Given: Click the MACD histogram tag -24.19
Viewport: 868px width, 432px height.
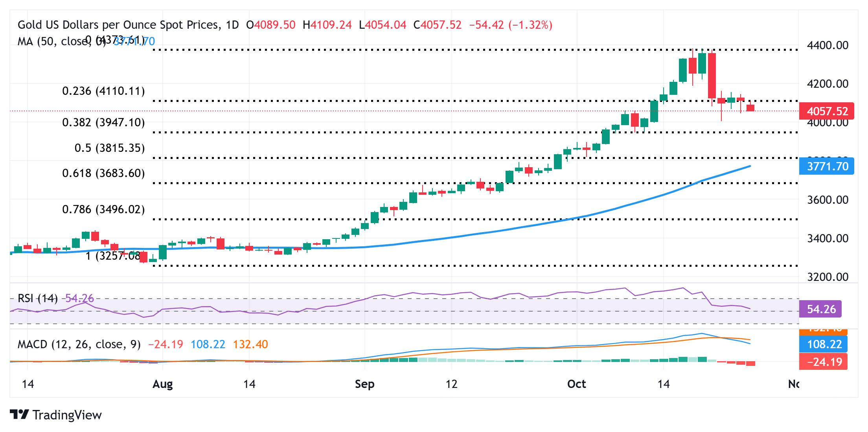Looking at the screenshot, I should pyautogui.click(x=824, y=362).
